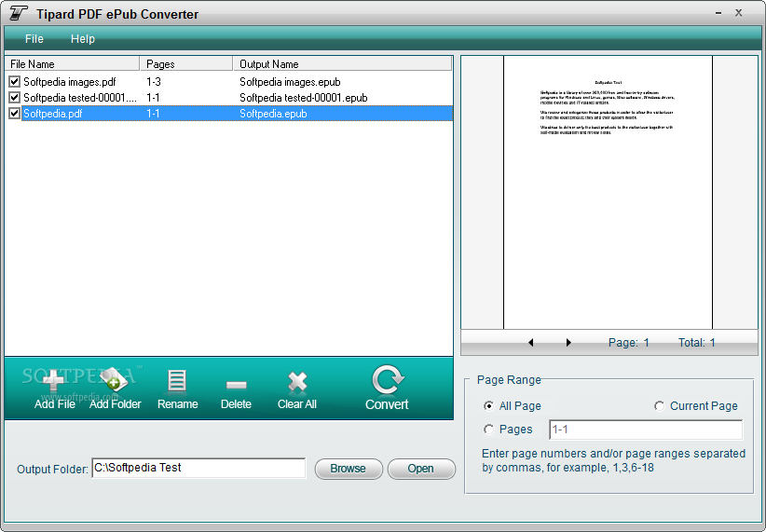This screenshot has width=766, height=532.
Task: Click the Clear All cross icon
Action: [x=297, y=382]
